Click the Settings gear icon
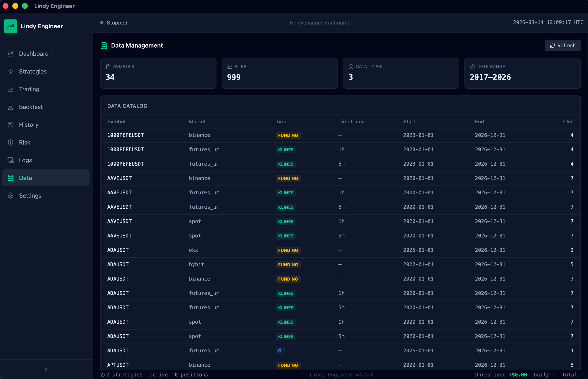 click(10, 196)
